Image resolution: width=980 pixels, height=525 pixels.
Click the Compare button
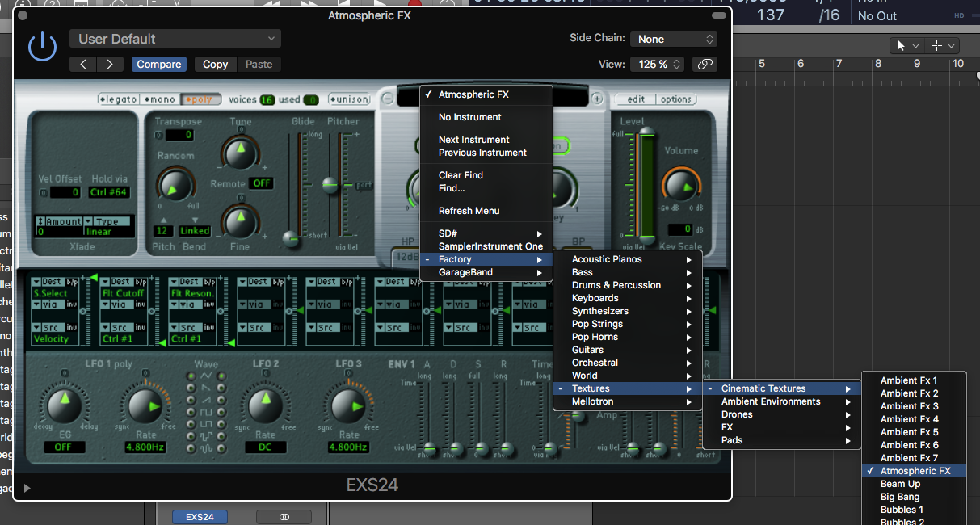158,65
